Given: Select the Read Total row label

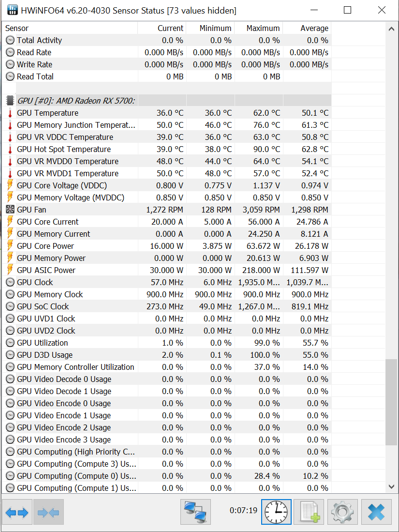Looking at the screenshot, I should (x=35, y=76).
